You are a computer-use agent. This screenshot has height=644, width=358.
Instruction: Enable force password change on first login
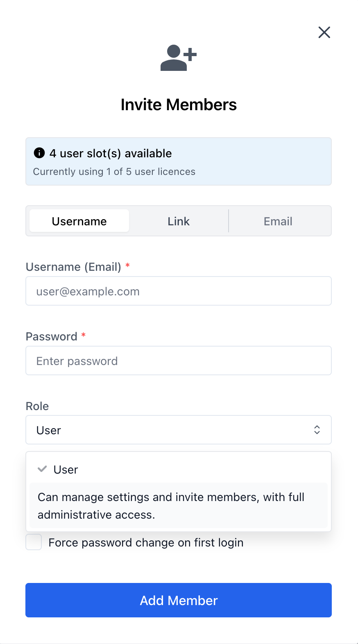tap(33, 542)
